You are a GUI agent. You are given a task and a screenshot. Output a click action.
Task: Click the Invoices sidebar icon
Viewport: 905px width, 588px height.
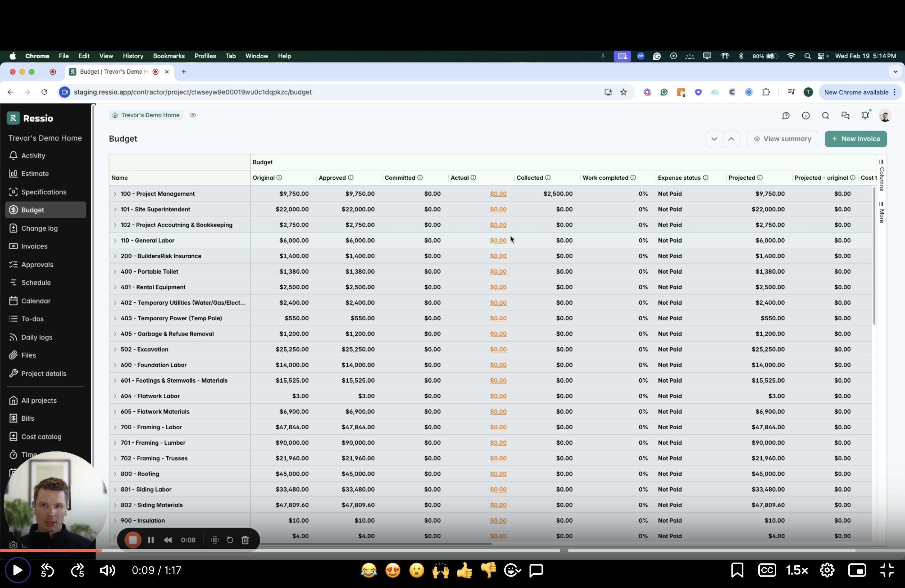pyautogui.click(x=13, y=246)
